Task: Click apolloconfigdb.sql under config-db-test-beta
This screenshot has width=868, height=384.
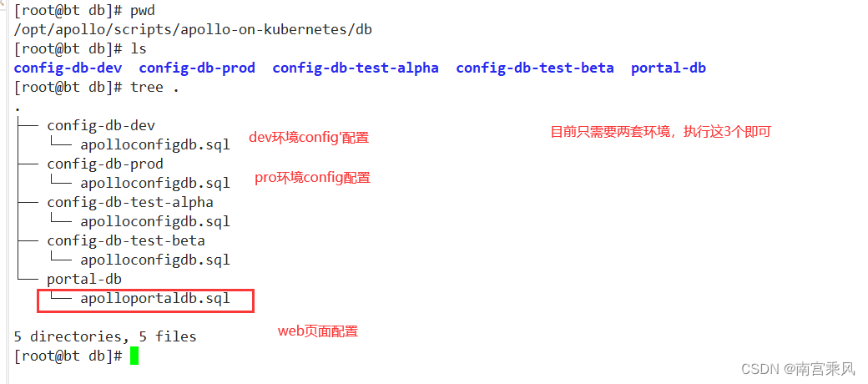Action: [155, 260]
